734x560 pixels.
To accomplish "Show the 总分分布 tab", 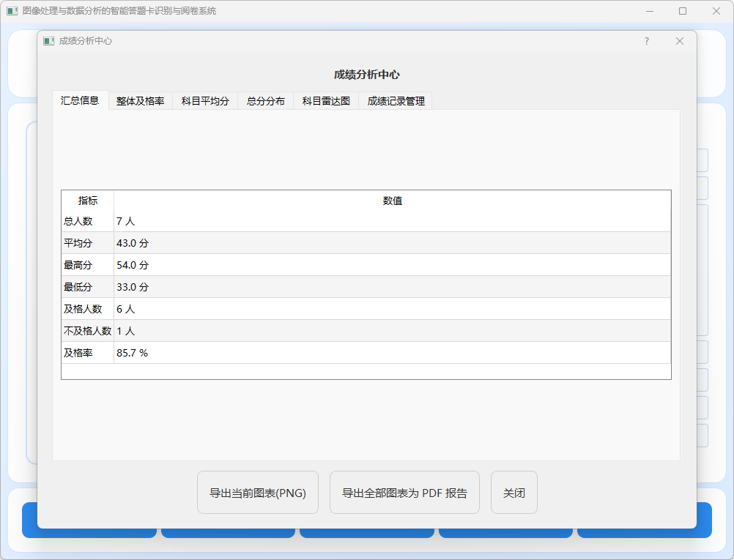I will pos(265,101).
